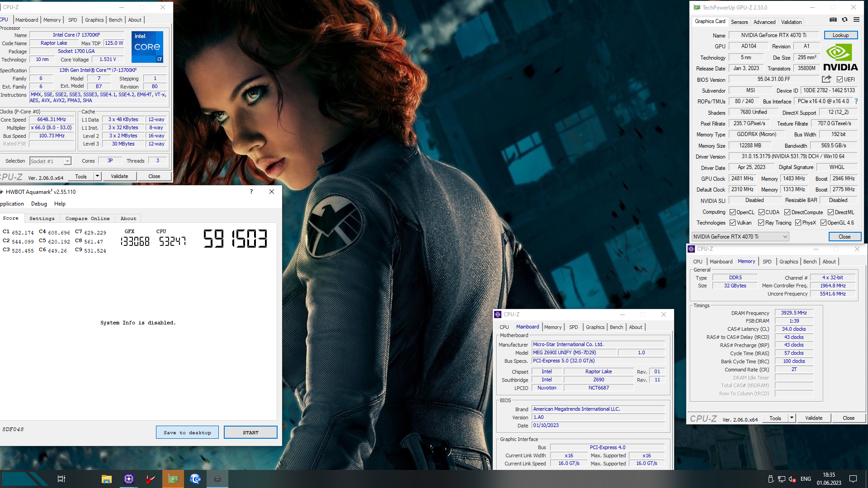Click the red MSI Afterburner taskbar icon
The width and height of the screenshot is (868, 488).
(151, 479)
